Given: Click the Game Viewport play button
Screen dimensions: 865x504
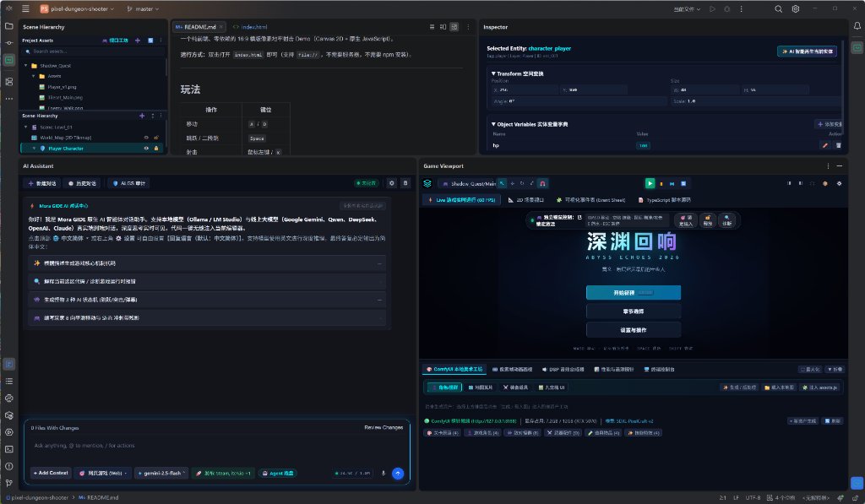Looking at the screenshot, I should (650, 184).
